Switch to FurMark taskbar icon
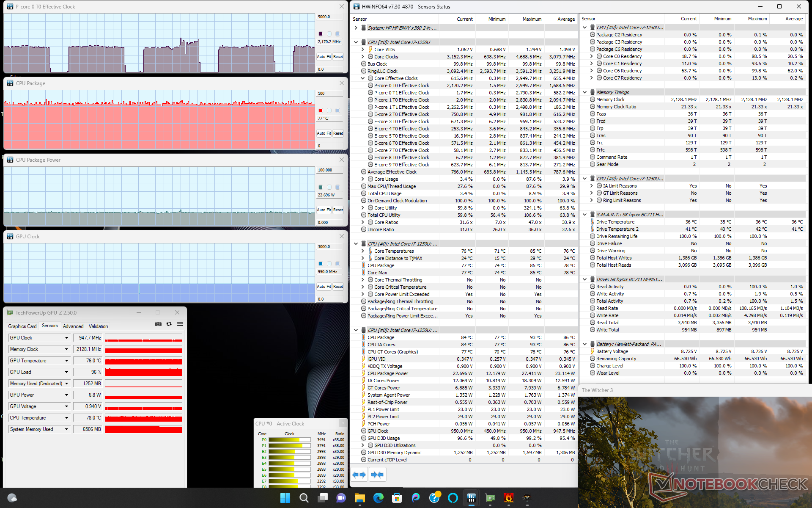The width and height of the screenshot is (812, 508). pyautogui.click(x=508, y=498)
